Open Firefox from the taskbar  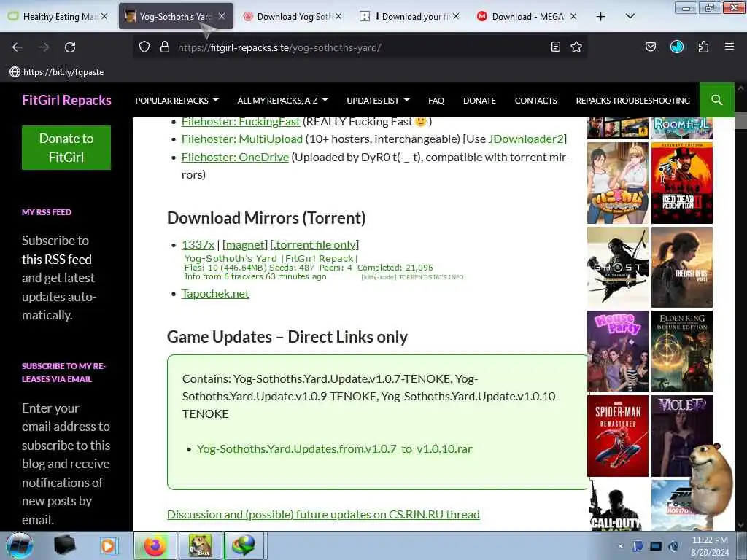pos(155,545)
